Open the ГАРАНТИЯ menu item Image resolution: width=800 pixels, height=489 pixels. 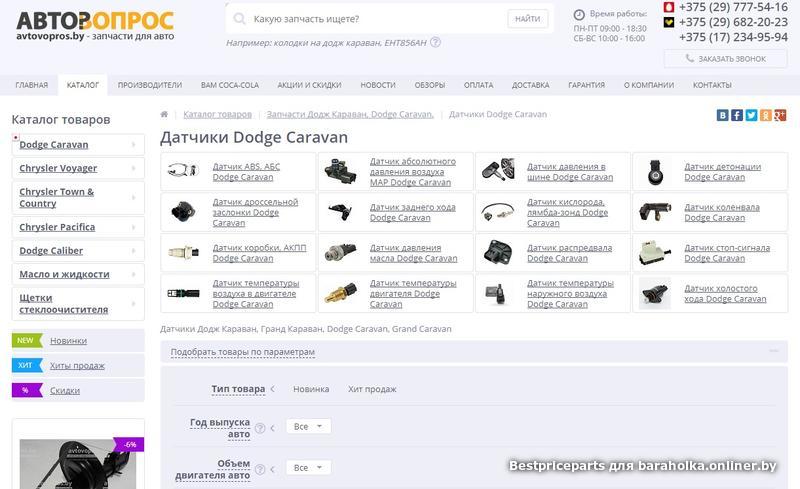click(x=586, y=85)
